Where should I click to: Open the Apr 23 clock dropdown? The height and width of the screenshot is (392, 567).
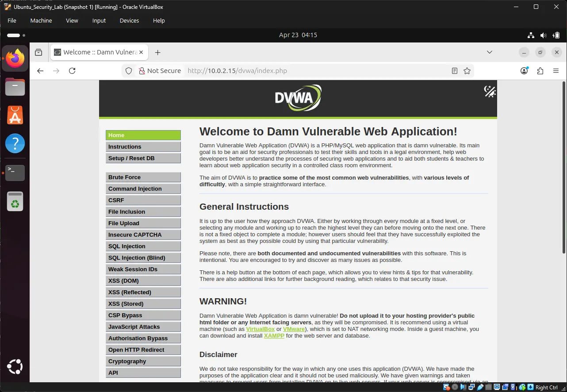click(298, 35)
